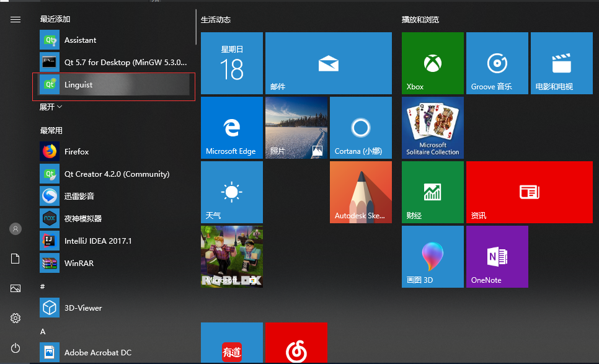This screenshot has height=364, width=599.
Task: Click the 生活动态 group title
Action: coord(216,20)
